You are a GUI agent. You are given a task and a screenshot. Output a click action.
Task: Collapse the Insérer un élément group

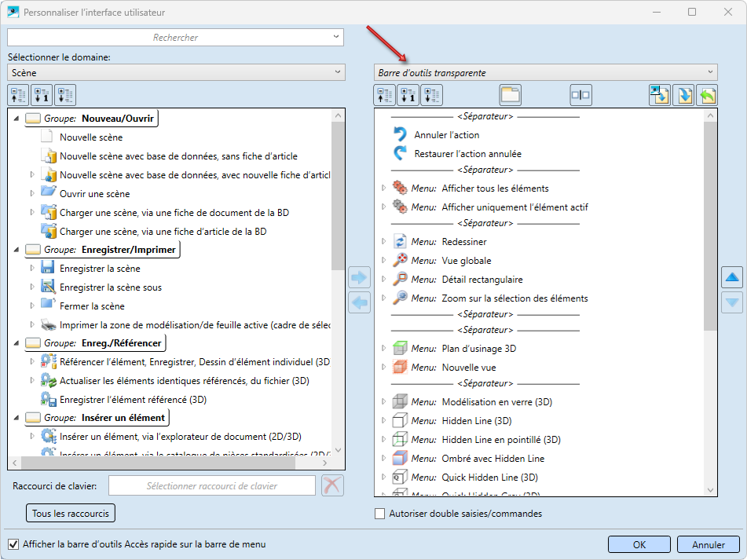[16, 418]
